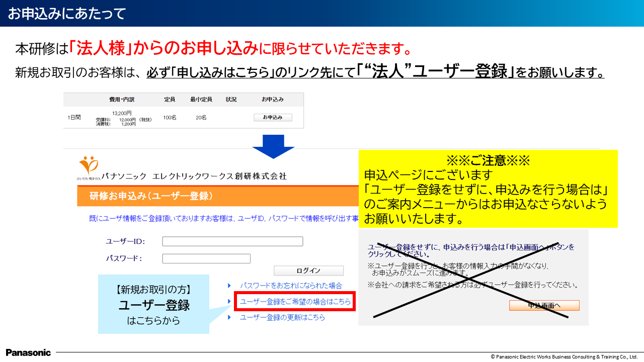
Task: Select the 20名 minimum capacity value
Action: coord(201,118)
